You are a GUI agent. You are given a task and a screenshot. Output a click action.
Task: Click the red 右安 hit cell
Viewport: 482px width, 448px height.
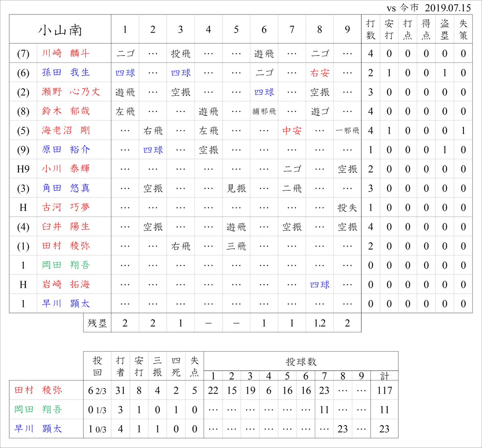[x=320, y=73]
